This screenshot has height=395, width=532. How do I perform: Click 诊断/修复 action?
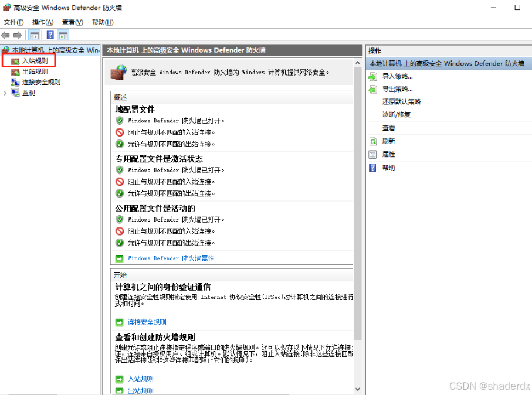click(397, 115)
